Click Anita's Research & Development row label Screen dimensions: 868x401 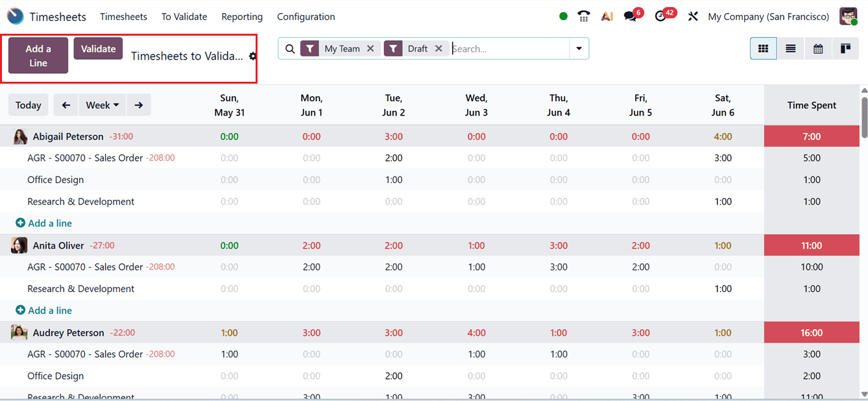80,289
